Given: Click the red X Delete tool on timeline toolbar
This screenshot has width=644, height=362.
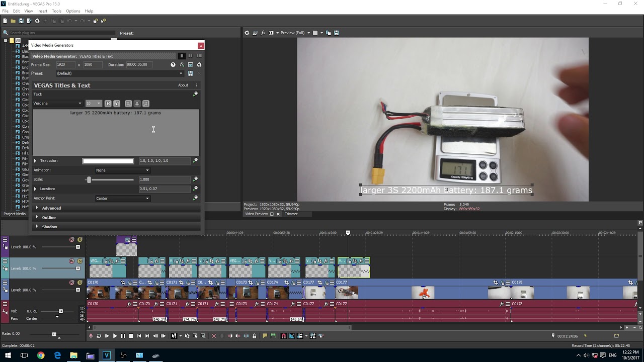Looking at the screenshot, I should pos(213,336).
